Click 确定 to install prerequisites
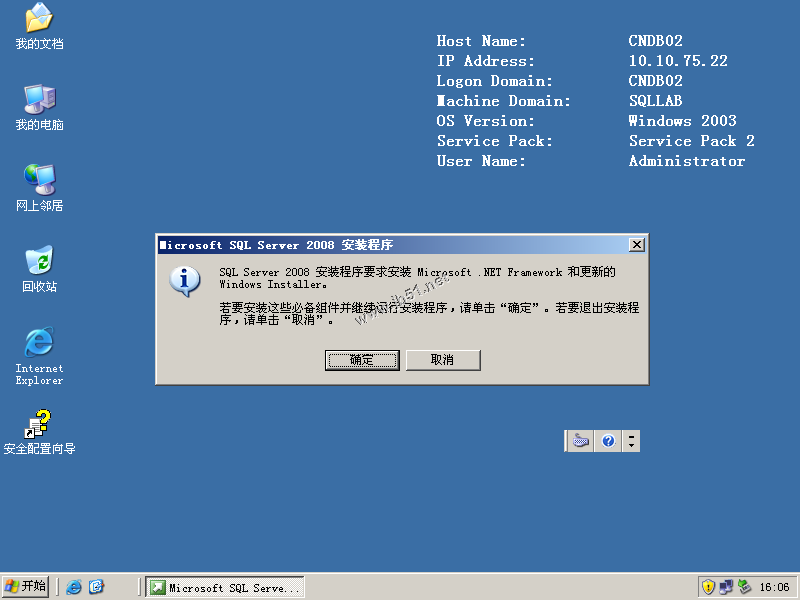The image size is (800, 600). point(362,360)
